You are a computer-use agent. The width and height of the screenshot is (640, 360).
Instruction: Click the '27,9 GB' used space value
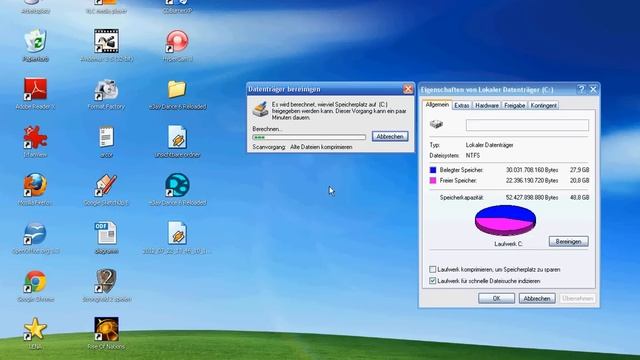(580, 170)
